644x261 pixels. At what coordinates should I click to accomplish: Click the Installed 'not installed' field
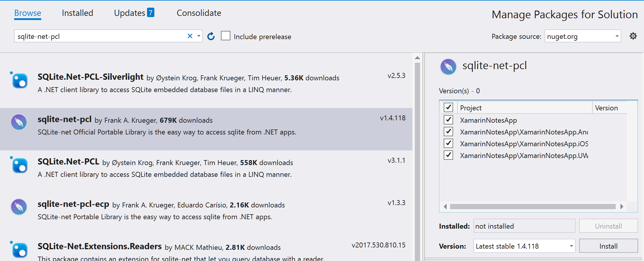click(524, 226)
